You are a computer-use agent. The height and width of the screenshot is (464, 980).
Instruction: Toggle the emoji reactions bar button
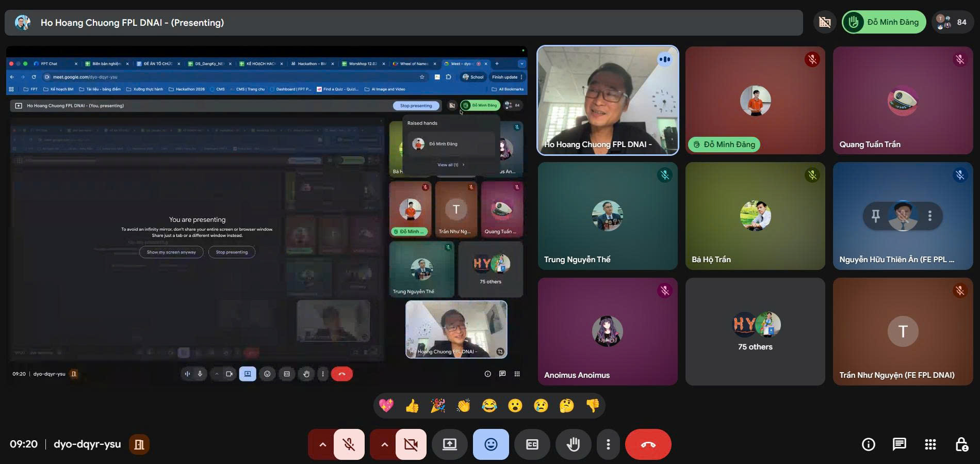click(491, 444)
